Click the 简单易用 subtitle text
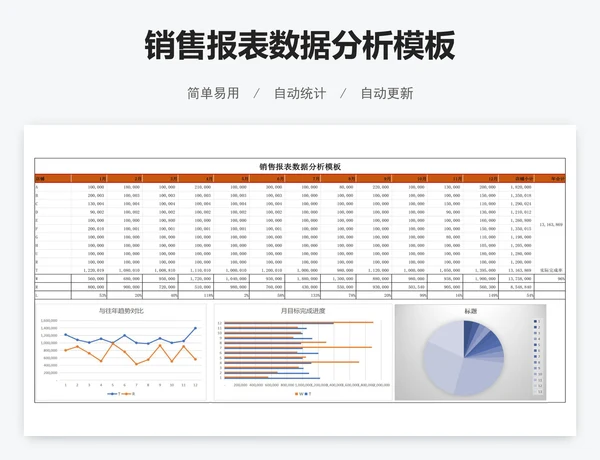 point(213,93)
